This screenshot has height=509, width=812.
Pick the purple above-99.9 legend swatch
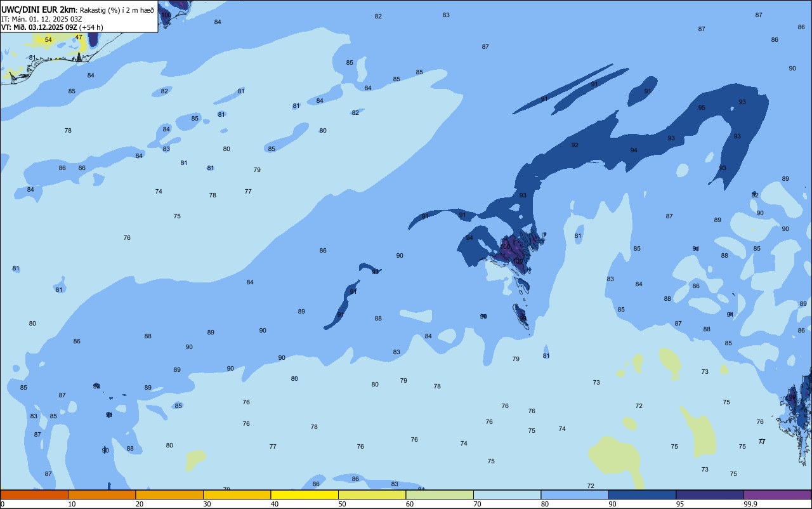[777, 494]
